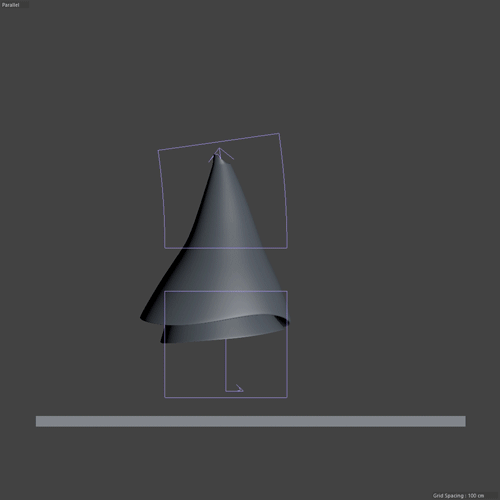Click the bottom edge of lower deformer box
500x500 pixels.
tap(226, 397)
